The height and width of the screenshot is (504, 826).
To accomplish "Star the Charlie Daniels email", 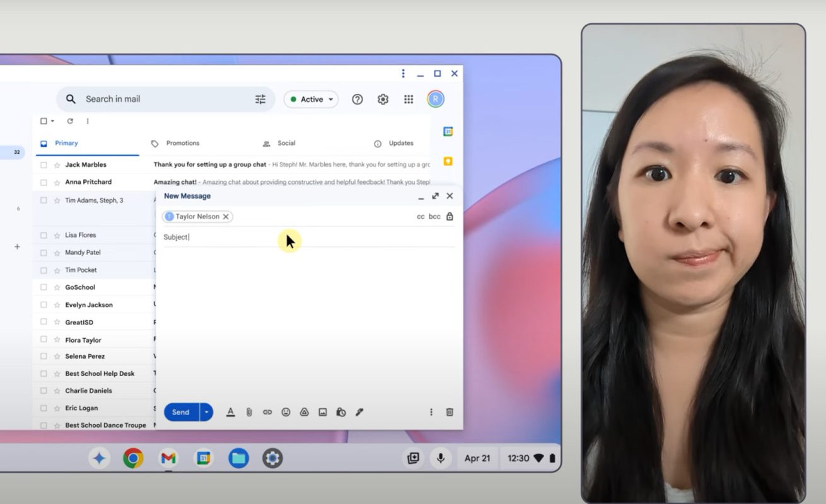I will point(57,391).
